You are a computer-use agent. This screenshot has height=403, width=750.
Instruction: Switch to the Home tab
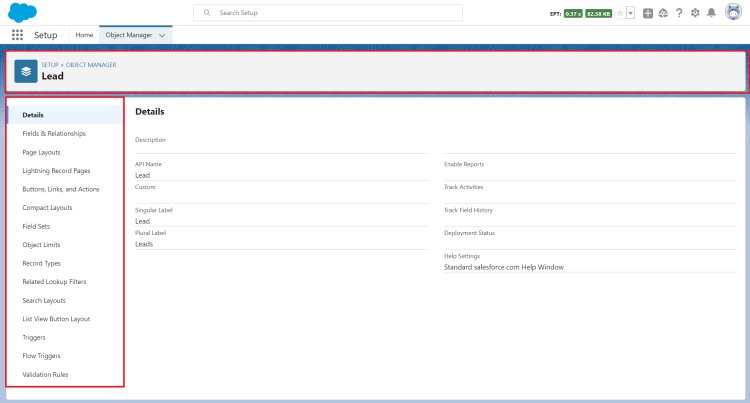click(84, 35)
